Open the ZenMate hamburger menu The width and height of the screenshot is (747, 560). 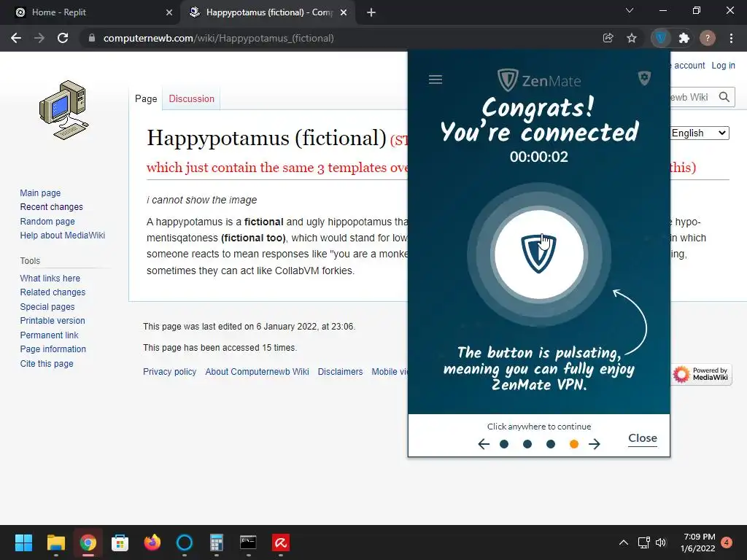coord(436,79)
